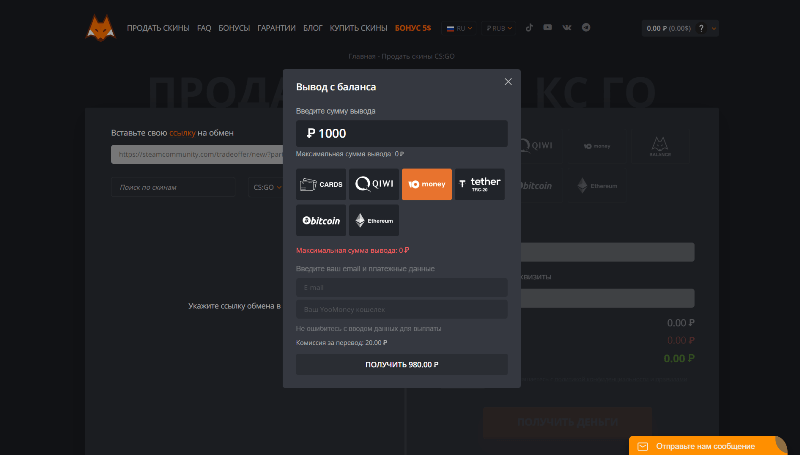Open the RUB currency dropdown
This screenshot has width=800, height=455.
coord(498,28)
